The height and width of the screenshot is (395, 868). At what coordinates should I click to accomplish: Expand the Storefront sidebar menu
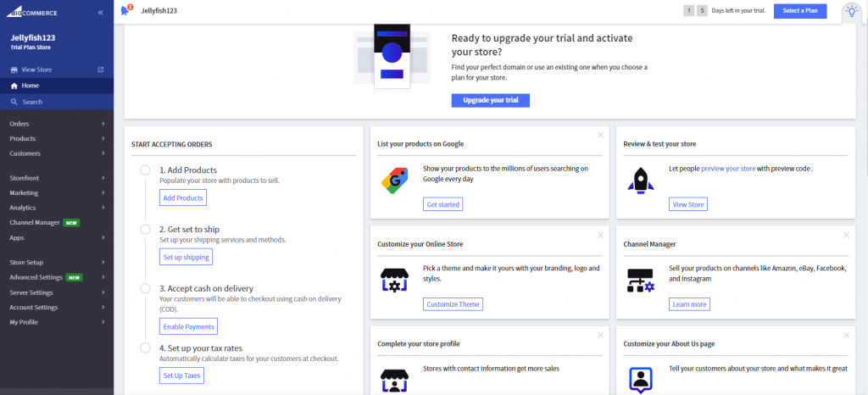click(57, 178)
